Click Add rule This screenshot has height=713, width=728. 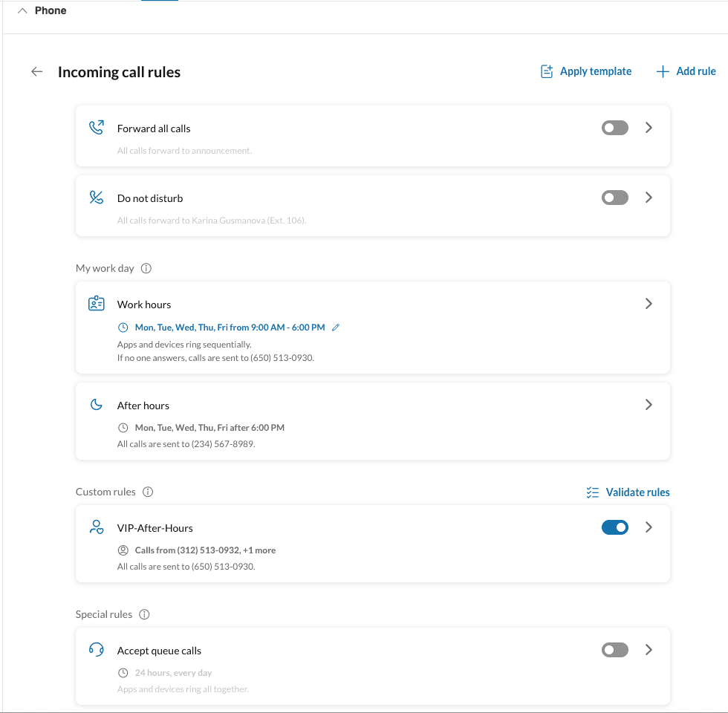coord(686,71)
